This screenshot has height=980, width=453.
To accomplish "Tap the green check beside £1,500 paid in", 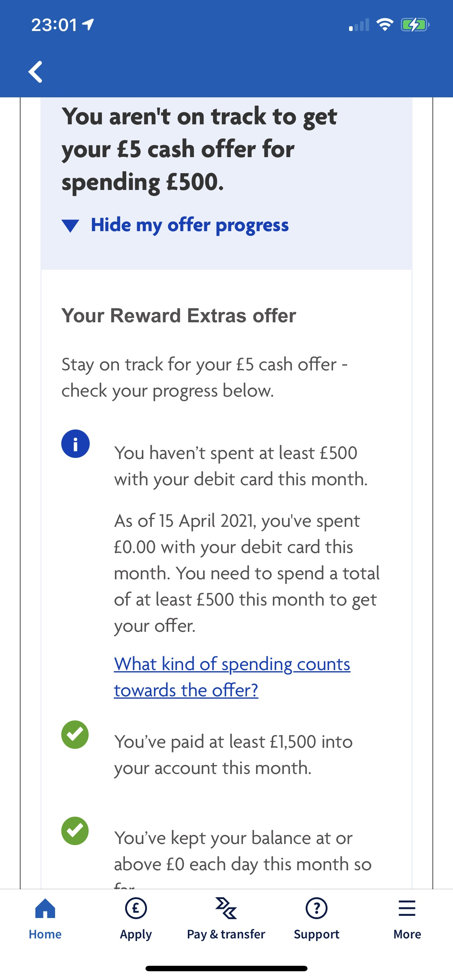I will point(75,735).
